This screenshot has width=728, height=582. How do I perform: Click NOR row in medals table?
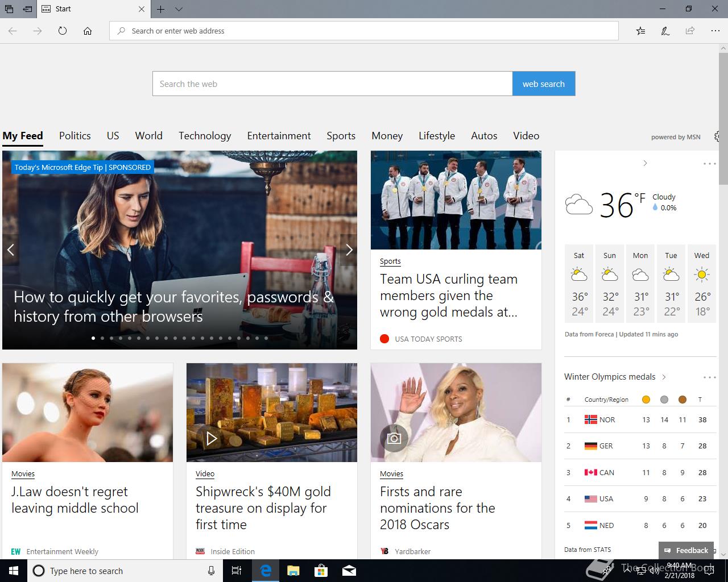click(x=640, y=420)
